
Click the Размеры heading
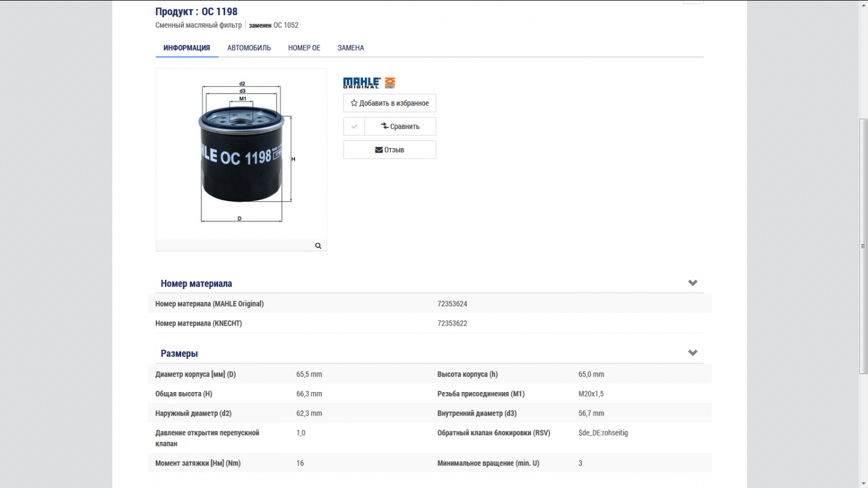tap(179, 353)
